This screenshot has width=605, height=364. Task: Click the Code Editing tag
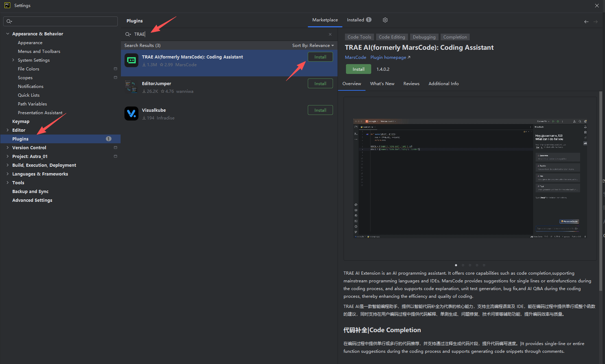tap(392, 37)
